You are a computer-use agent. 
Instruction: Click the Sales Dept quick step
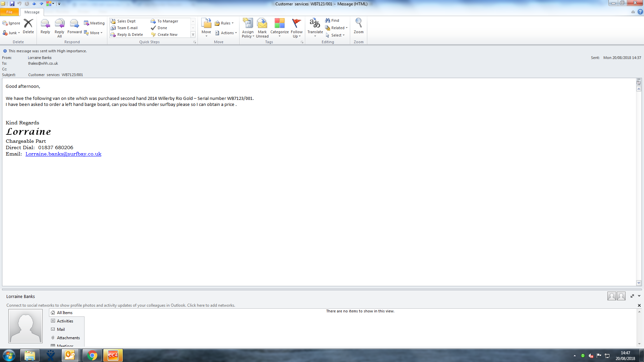tap(126, 21)
